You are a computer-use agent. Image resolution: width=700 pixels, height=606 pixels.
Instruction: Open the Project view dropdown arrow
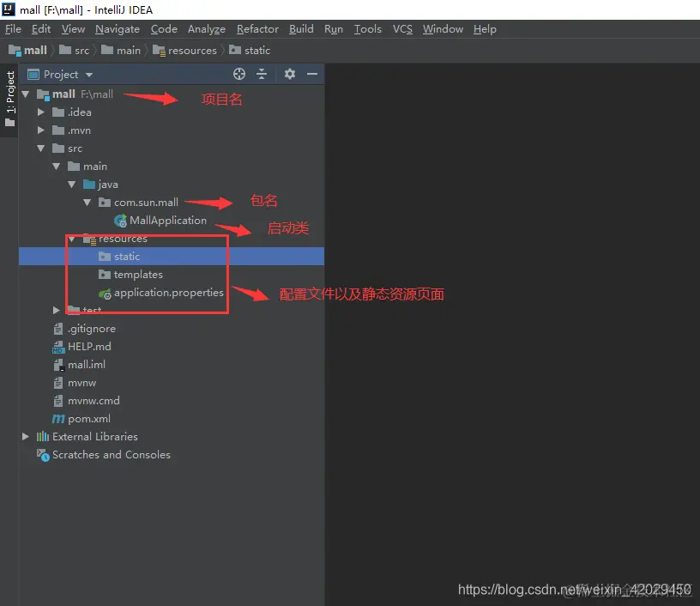89,75
